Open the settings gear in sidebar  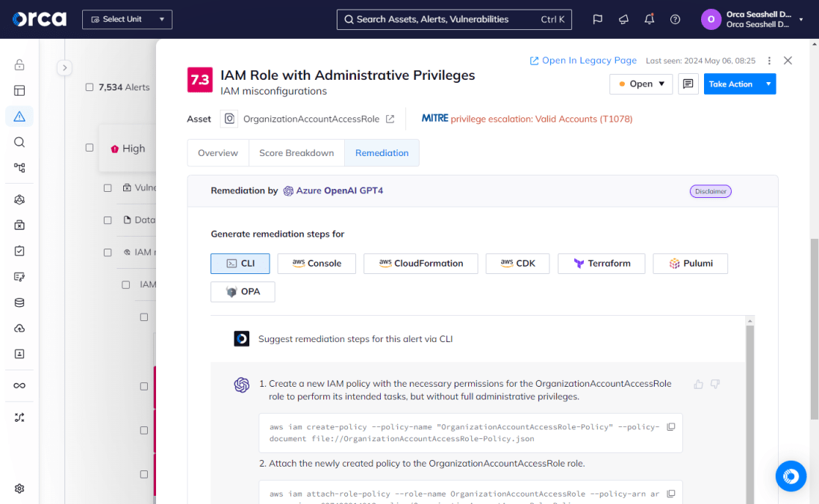pyautogui.click(x=19, y=488)
